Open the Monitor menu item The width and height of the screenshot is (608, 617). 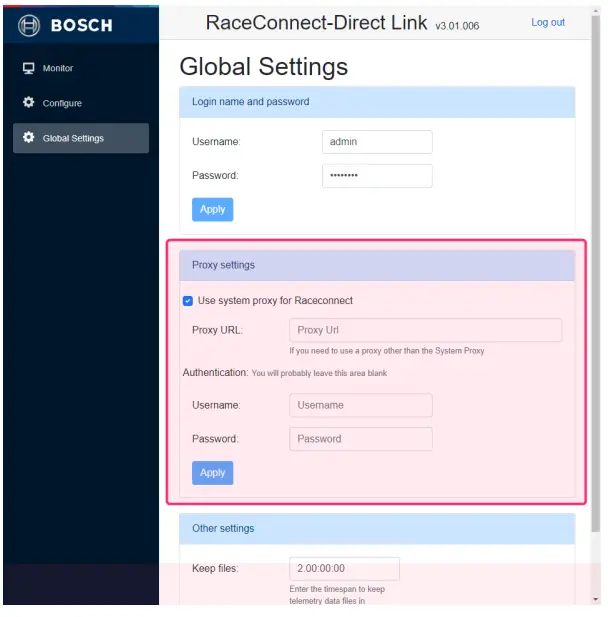tap(81, 68)
